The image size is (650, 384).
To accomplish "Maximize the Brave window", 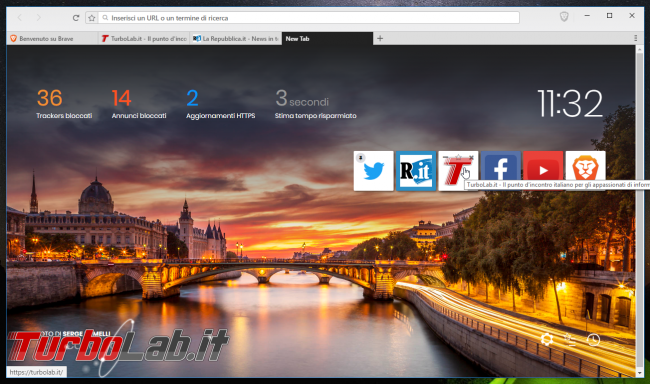I will [x=609, y=15].
